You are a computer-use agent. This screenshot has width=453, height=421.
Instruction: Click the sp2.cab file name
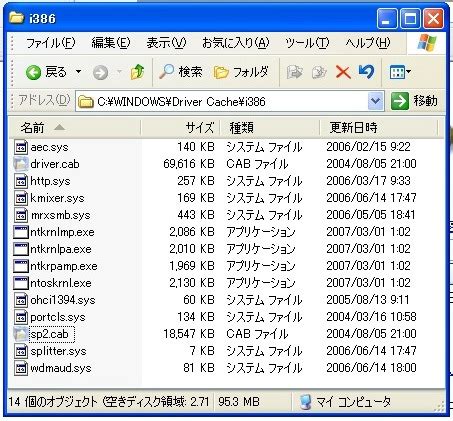click(x=49, y=334)
